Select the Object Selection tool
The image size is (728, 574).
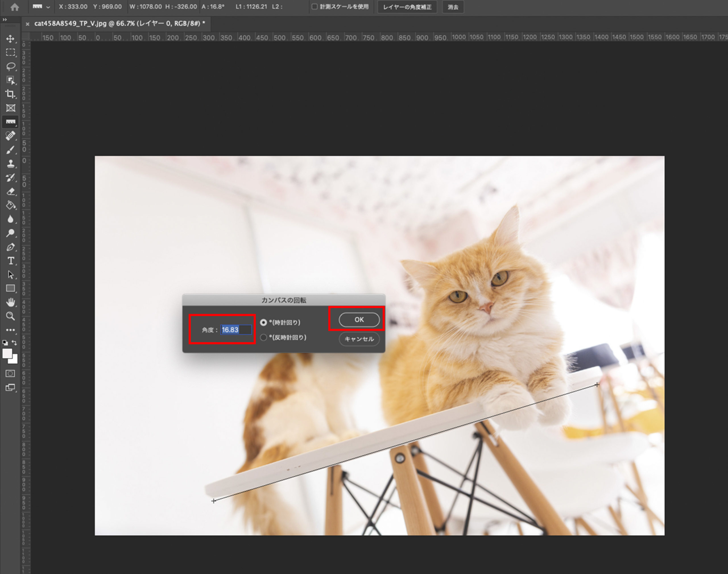pyautogui.click(x=11, y=80)
